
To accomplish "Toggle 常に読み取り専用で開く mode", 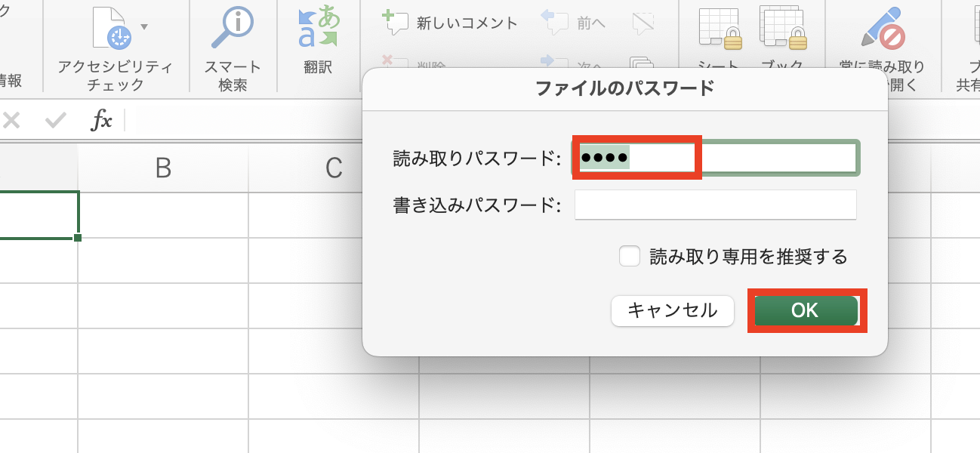I will coord(885,34).
